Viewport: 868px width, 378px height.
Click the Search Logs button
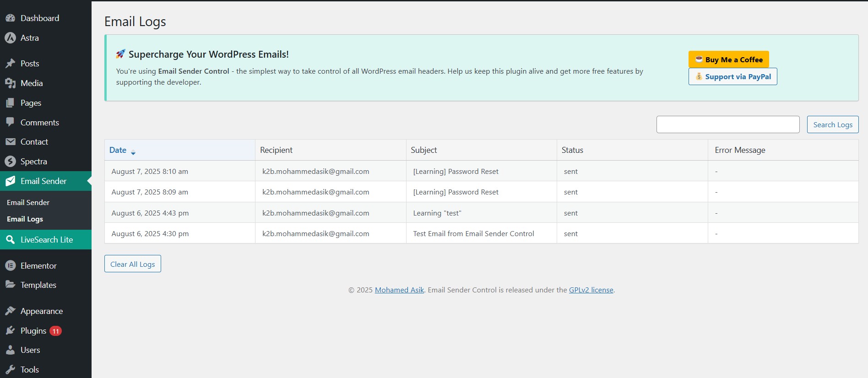833,124
